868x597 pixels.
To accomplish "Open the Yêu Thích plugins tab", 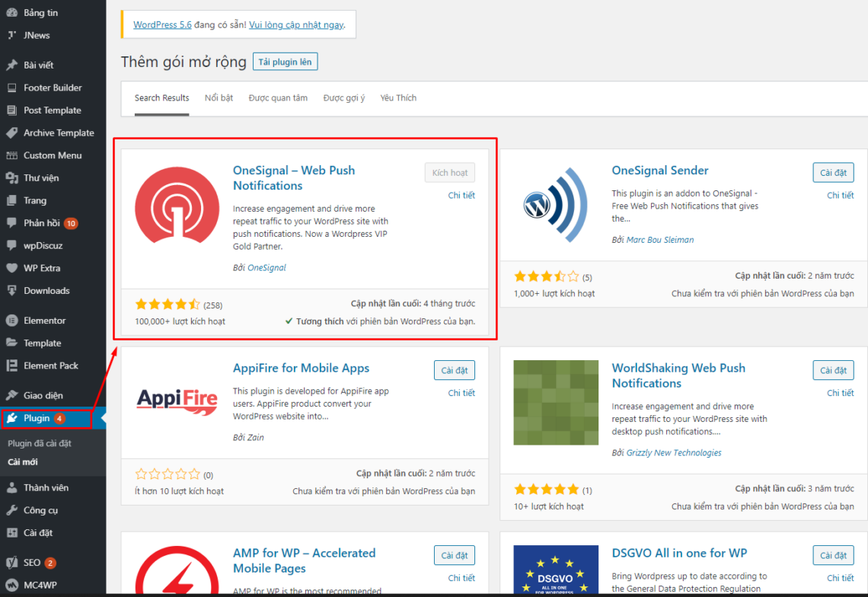I will coord(398,97).
